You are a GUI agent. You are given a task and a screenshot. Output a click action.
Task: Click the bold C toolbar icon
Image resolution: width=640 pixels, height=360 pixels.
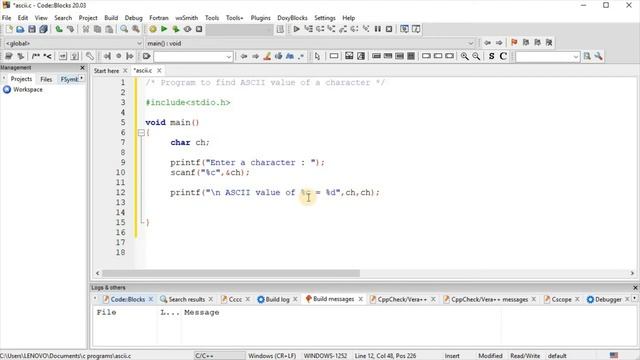503,56
